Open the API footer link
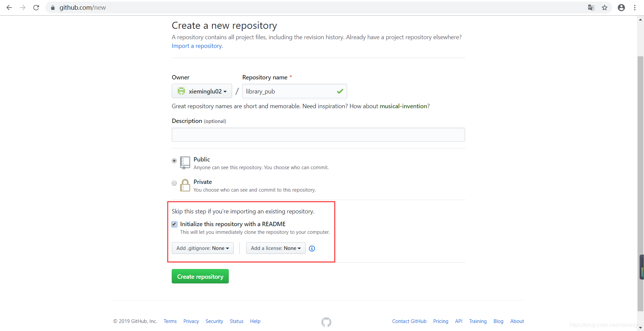The height and width of the screenshot is (331, 644). (459, 321)
